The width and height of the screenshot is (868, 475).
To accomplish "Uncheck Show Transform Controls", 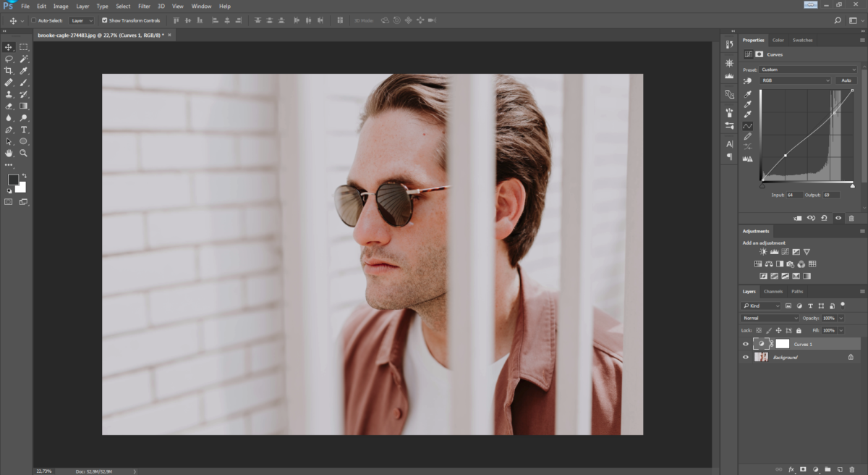I will [105, 20].
